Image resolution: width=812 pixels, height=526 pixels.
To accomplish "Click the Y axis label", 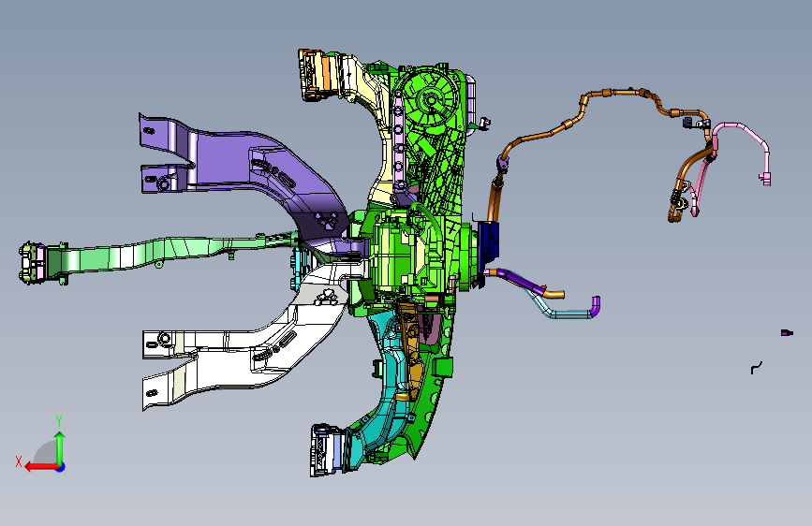I will [x=59, y=420].
